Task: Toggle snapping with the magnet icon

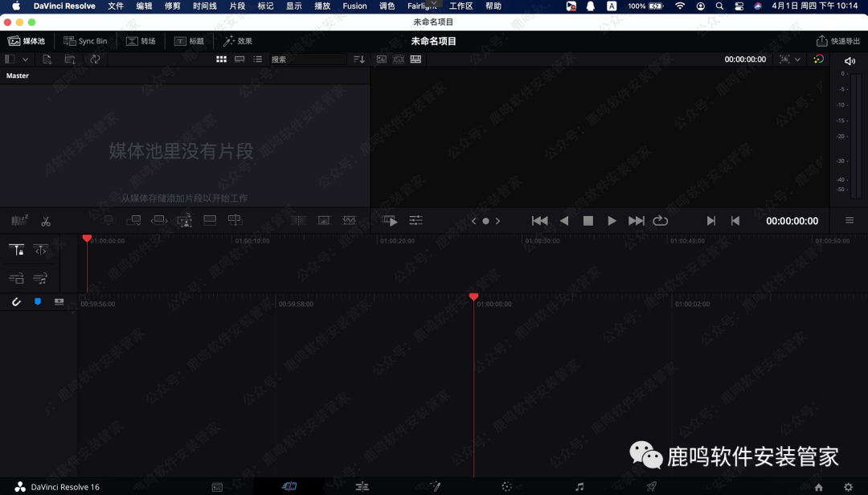Action: click(16, 301)
